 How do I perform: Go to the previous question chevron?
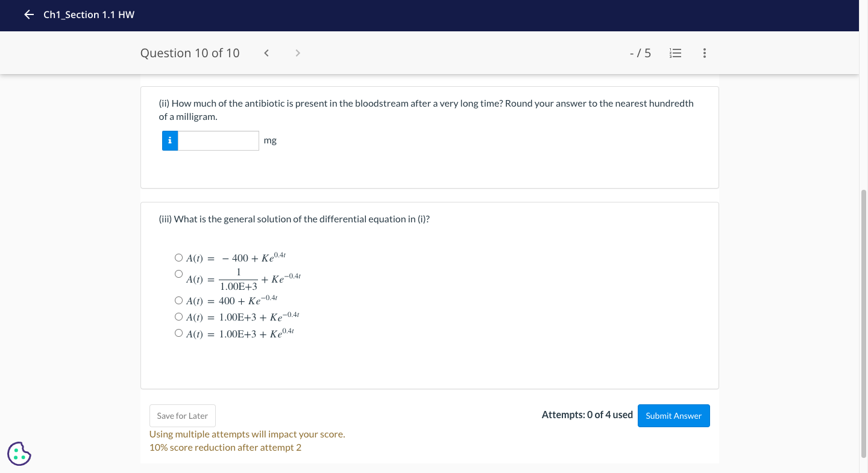point(266,53)
